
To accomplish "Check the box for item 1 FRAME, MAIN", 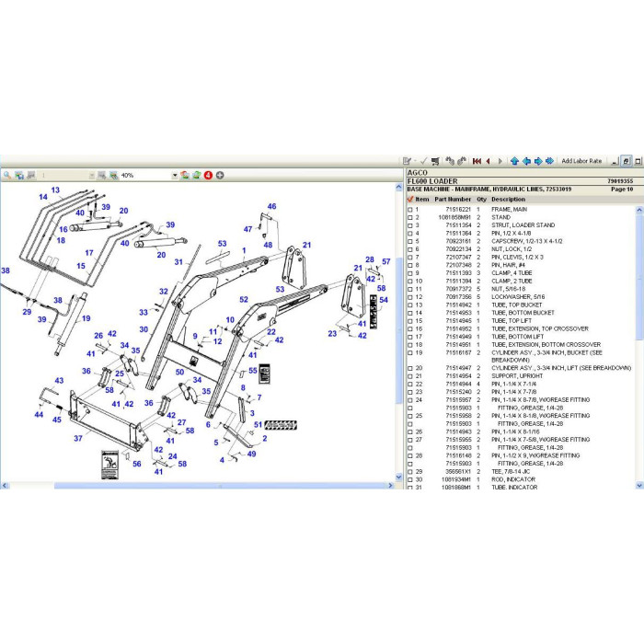I will 410,210.
